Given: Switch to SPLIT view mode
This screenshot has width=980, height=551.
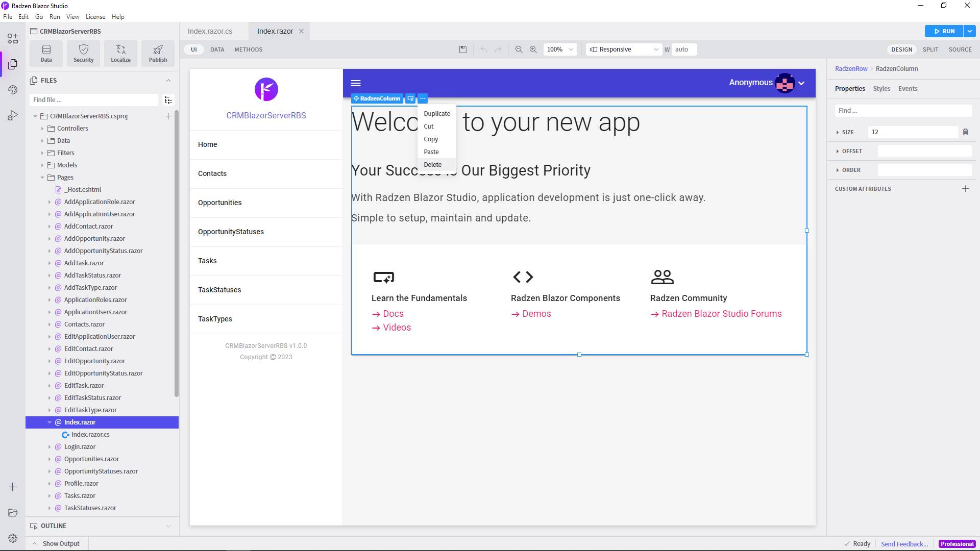Looking at the screenshot, I should (x=930, y=49).
